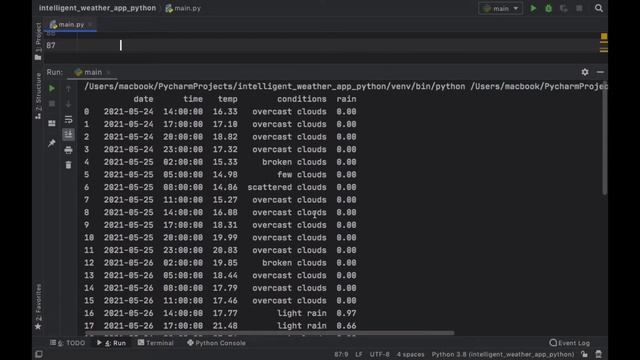Clear console output with trash icon

[x=68, y=165]
